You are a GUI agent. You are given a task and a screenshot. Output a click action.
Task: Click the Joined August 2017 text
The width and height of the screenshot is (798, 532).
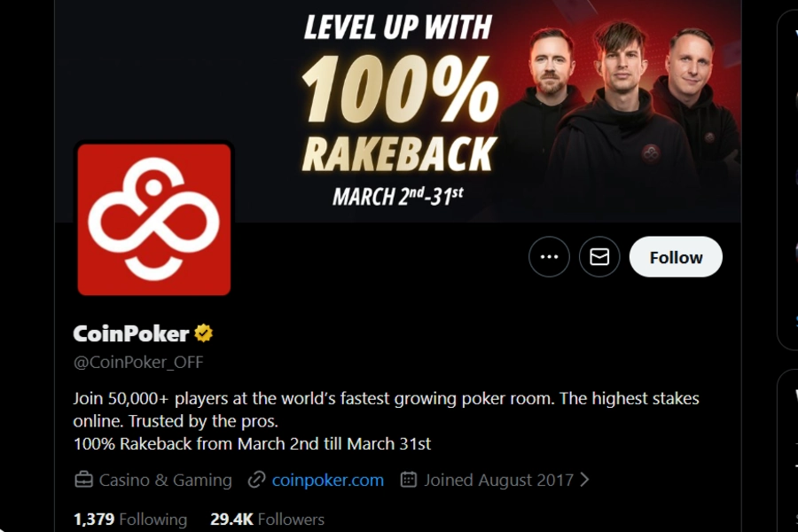(x=498, y=480)
